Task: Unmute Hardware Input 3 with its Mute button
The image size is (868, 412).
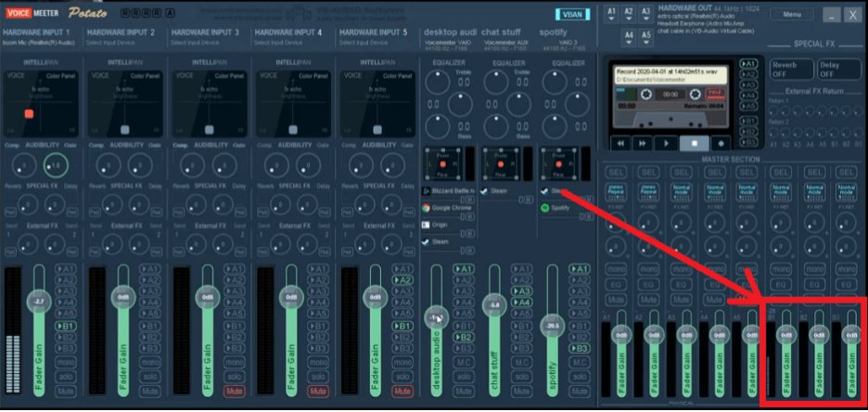Action: tap(235, 391)
